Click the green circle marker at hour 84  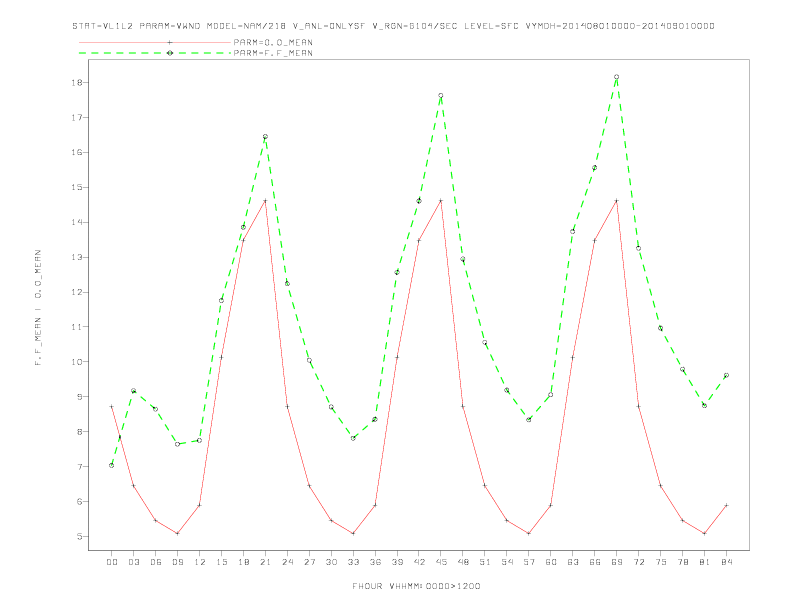(x=726, y=376)
